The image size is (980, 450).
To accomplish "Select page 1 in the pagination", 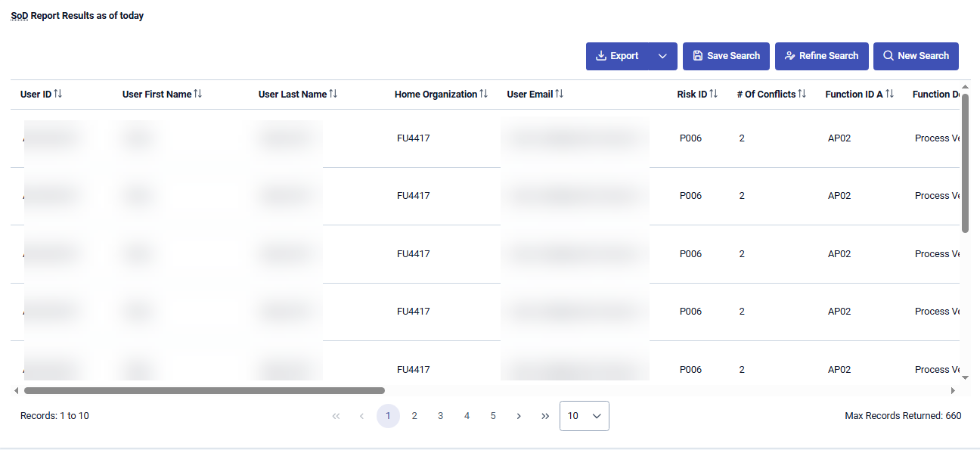I will pos(389,416).
